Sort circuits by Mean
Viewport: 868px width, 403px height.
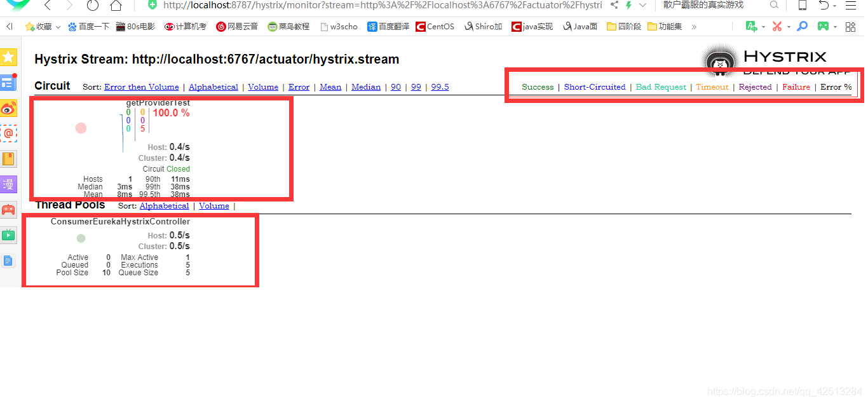330,87
